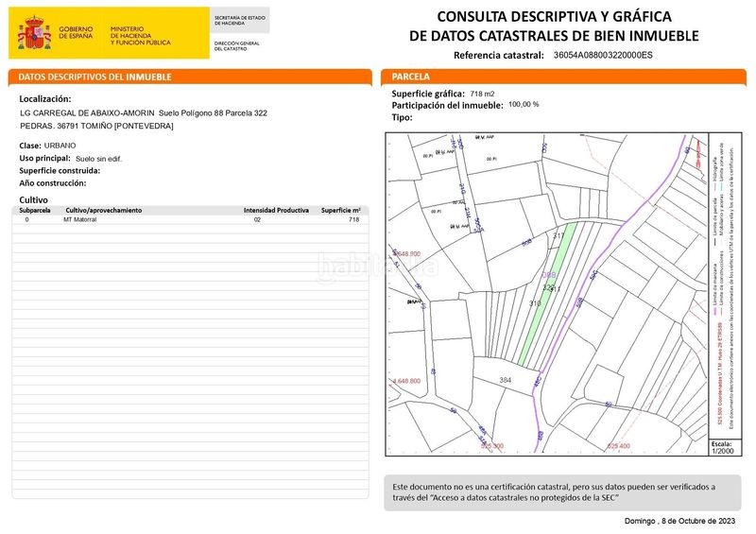Viewport: 756px width, 534px height.
Task: Click the Escala 1/2000 box
Action: [723, 447]
